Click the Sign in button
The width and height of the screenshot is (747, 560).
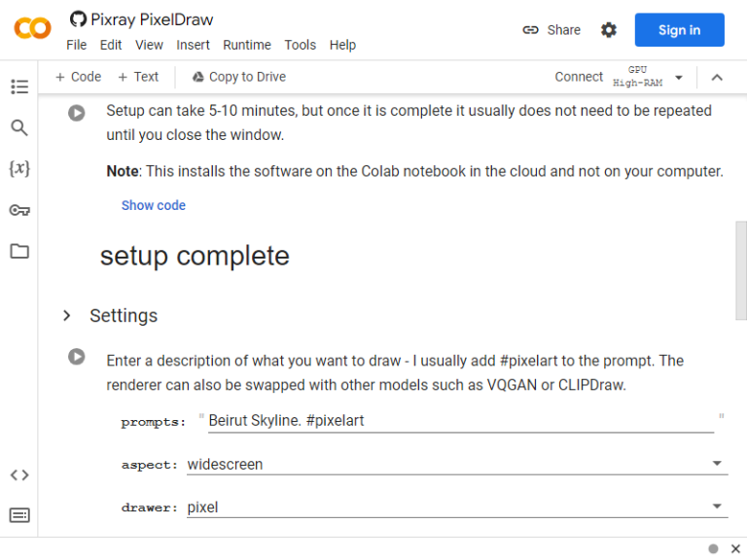[x=679, y=30]
